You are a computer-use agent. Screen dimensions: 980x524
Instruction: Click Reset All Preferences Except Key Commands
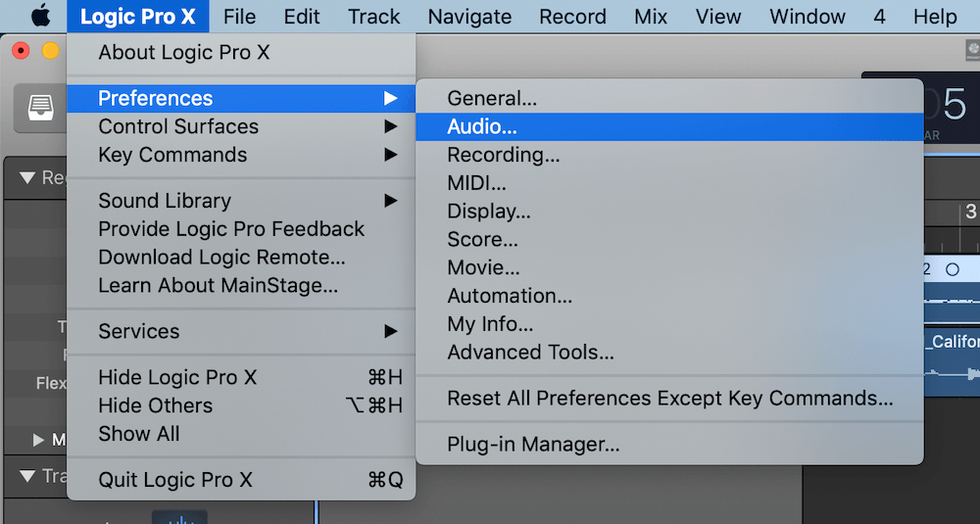pos(669,399)
